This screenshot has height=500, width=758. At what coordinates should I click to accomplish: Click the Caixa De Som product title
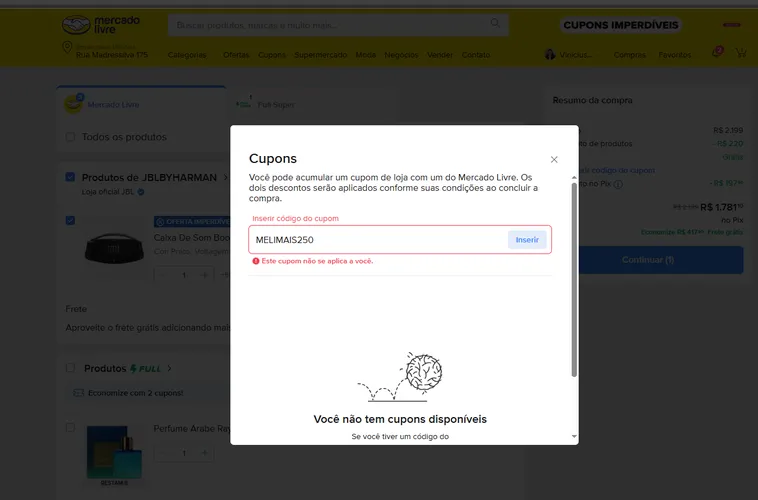tap(192, 237)
